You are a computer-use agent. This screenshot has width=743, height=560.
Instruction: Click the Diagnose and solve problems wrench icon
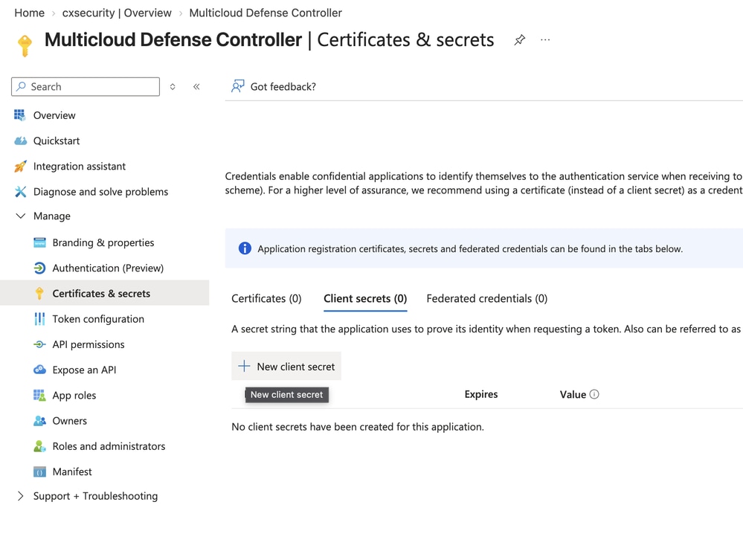click(x=20, y=191)
